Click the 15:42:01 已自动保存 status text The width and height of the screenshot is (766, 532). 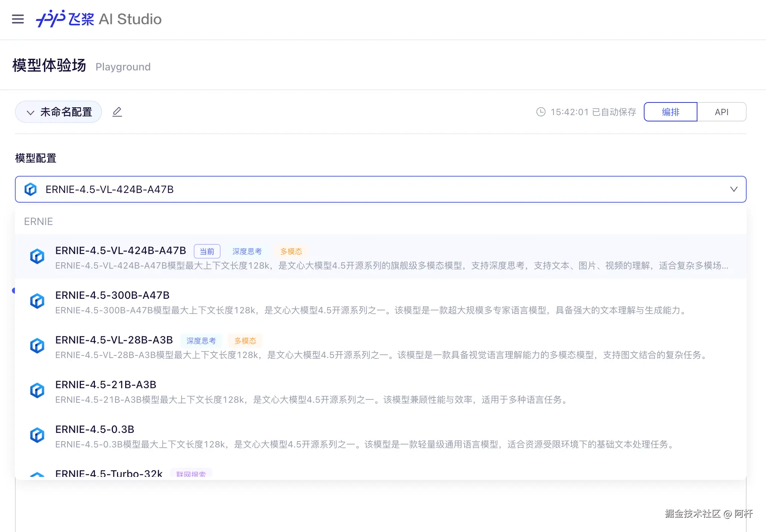(593, 112)
